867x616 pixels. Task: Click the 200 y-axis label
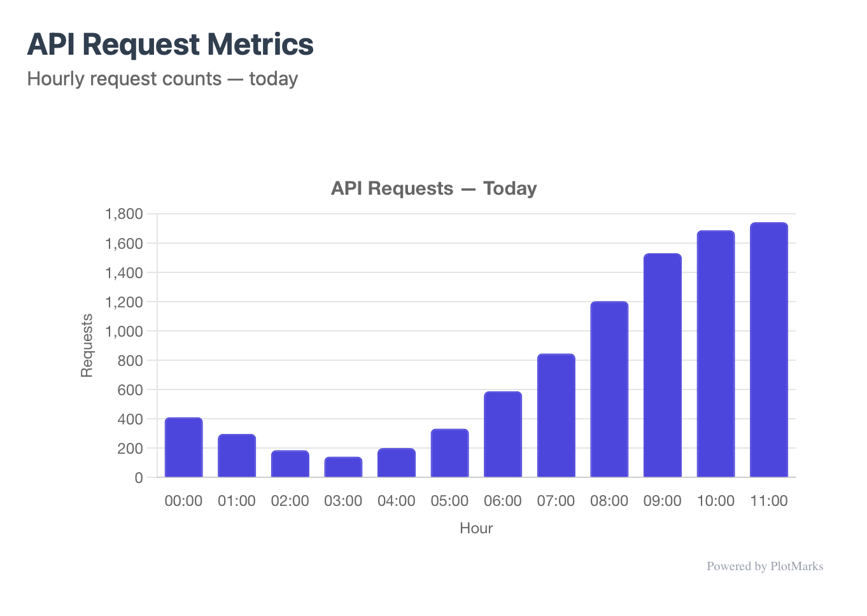[130, 448]
